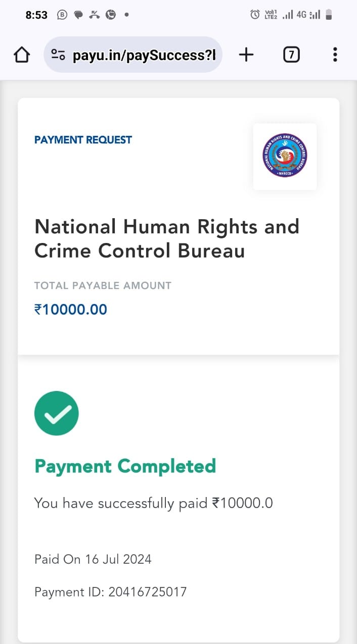Tap the Chrome home icon
Screen dimensions: 357x644
point(21,55)
